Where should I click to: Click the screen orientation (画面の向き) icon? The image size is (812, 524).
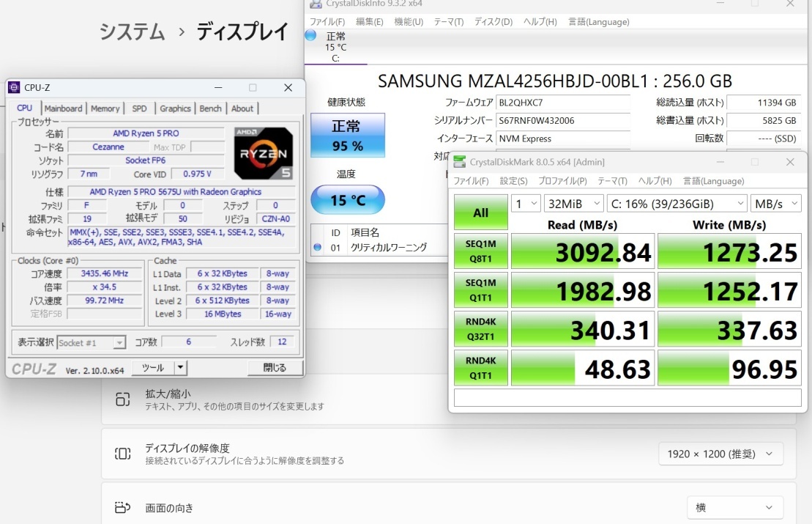coord(123,507)
